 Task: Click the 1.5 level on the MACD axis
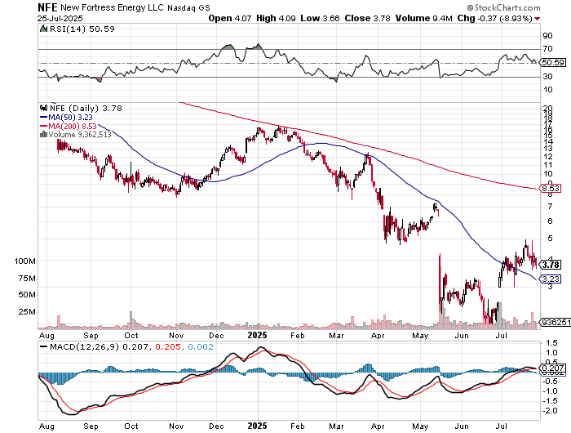tap(551, 343)
